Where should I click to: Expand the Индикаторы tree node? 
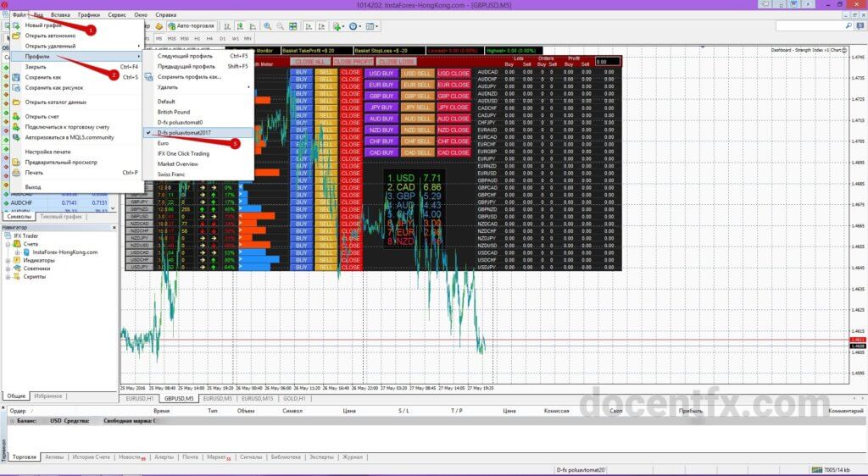pyautogui.click(x=8, y=260)
